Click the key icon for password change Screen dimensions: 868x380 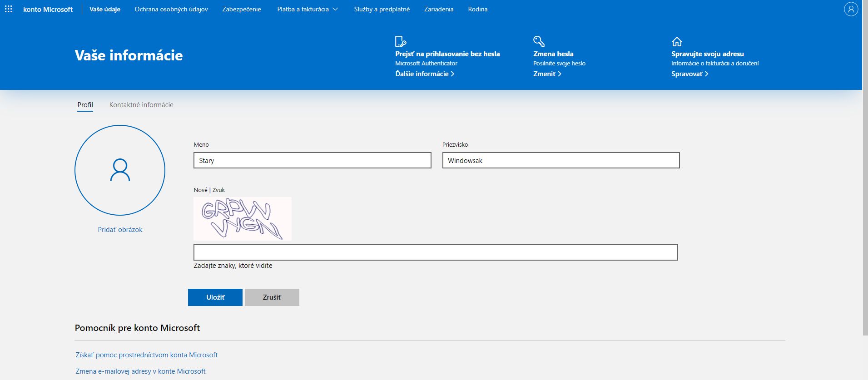[x=539, y=41]
